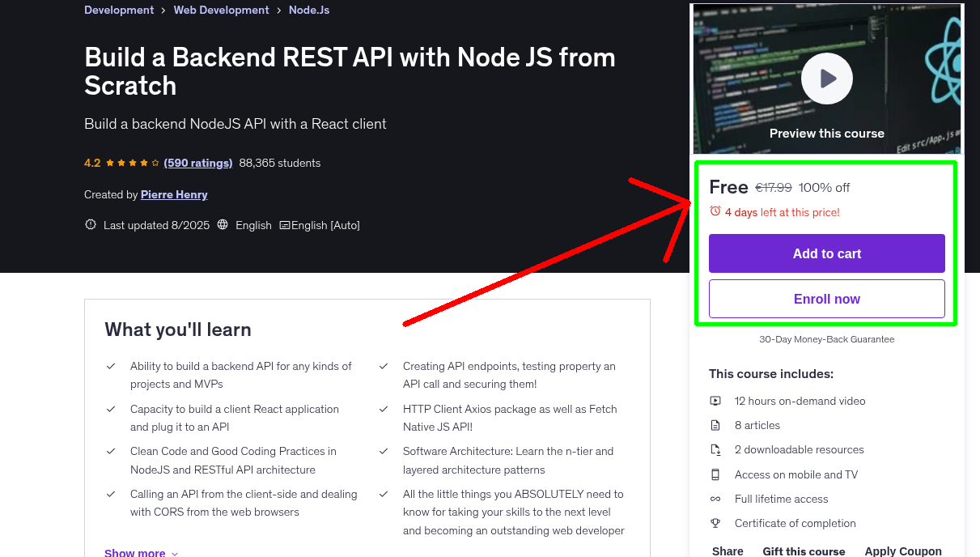Open the Web Development breadcrumb category
The width and height of the screenshot is (980, 557).
click(x=221, y=10)
